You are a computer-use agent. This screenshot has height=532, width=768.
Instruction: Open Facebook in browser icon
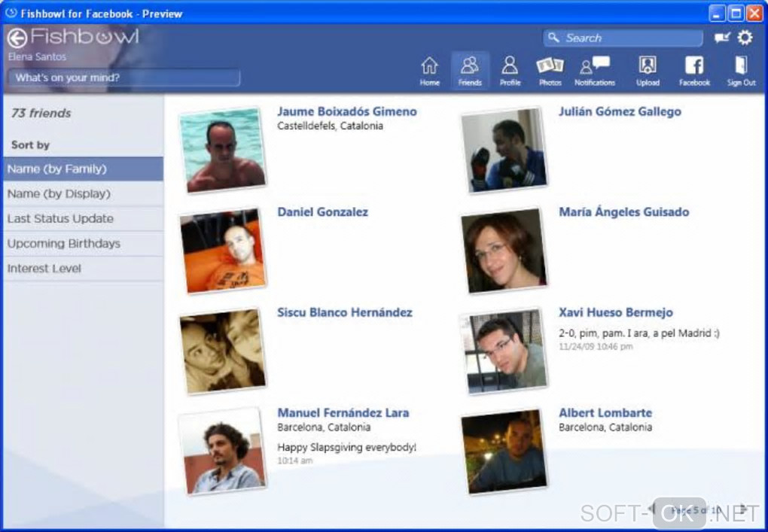pyautogui.click(x=694, y=71)
